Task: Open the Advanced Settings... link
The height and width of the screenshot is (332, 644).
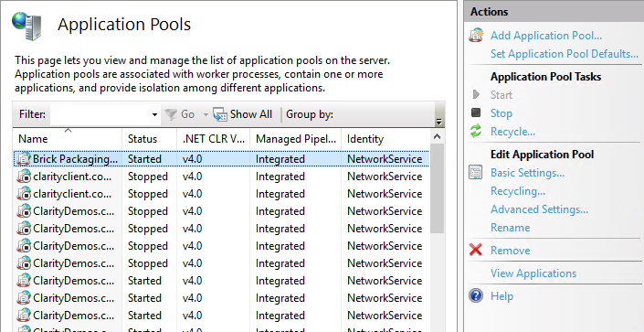Action: point(539,209)
